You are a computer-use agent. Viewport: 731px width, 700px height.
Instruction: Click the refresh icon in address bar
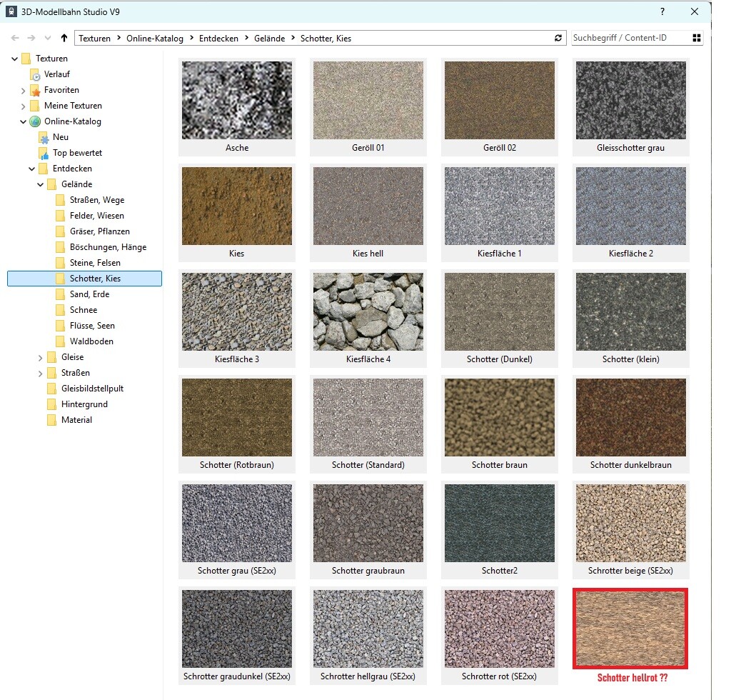coord(558,38)
